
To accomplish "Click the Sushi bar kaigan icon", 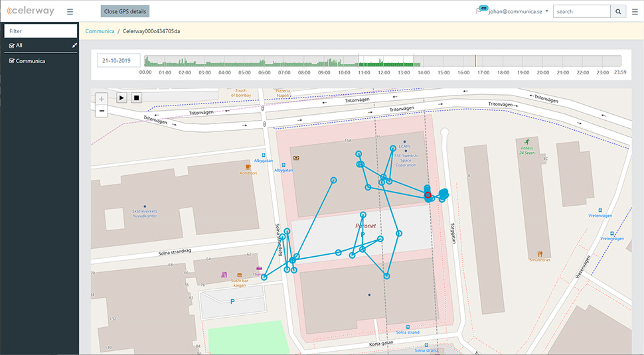I will point(240,275).
